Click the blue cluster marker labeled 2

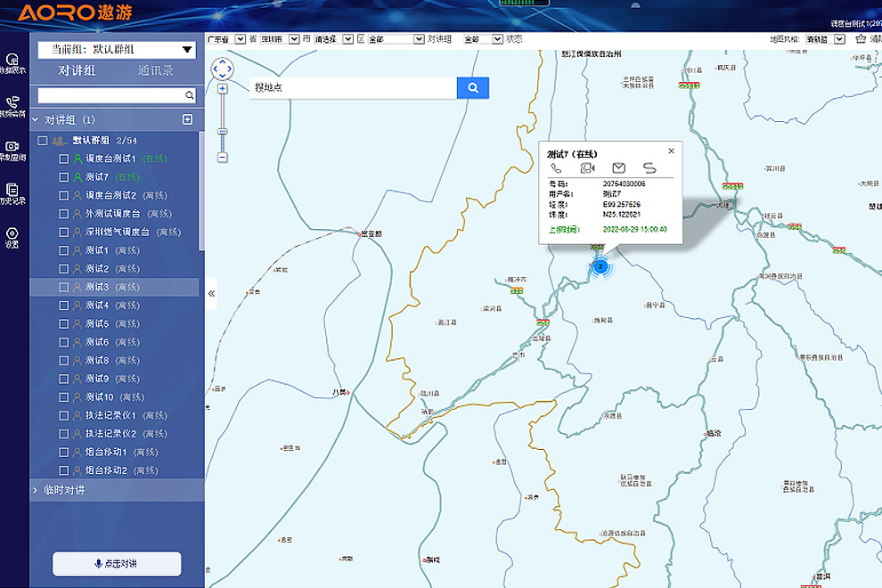click(600, 266)
